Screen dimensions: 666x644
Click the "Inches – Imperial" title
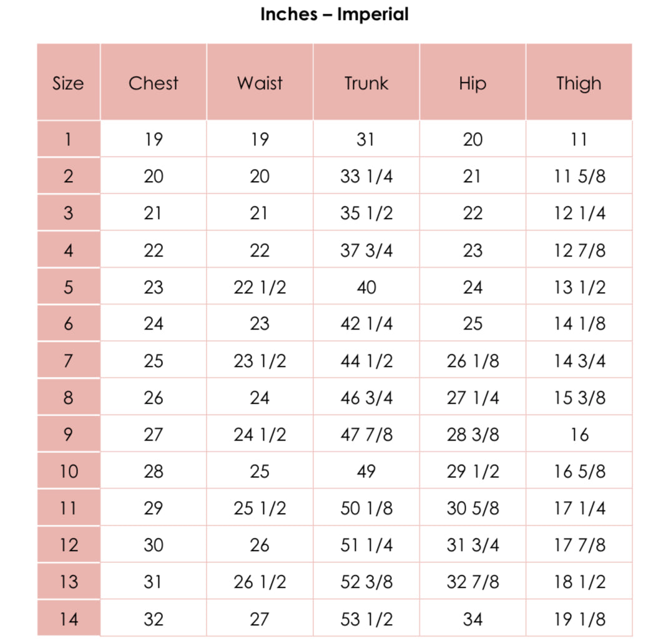pos(334,14)
